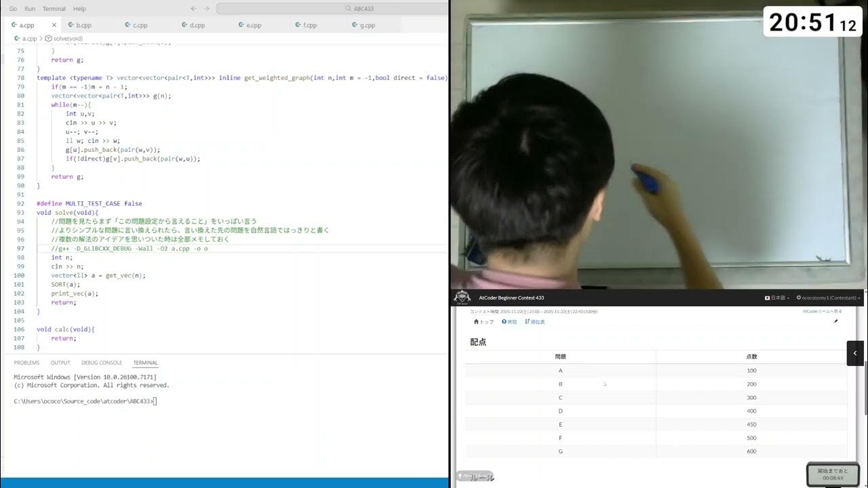Follow the AtCoderホームへ戻る link
Viewport: 868px width, 488px height.
pos(823,311)
